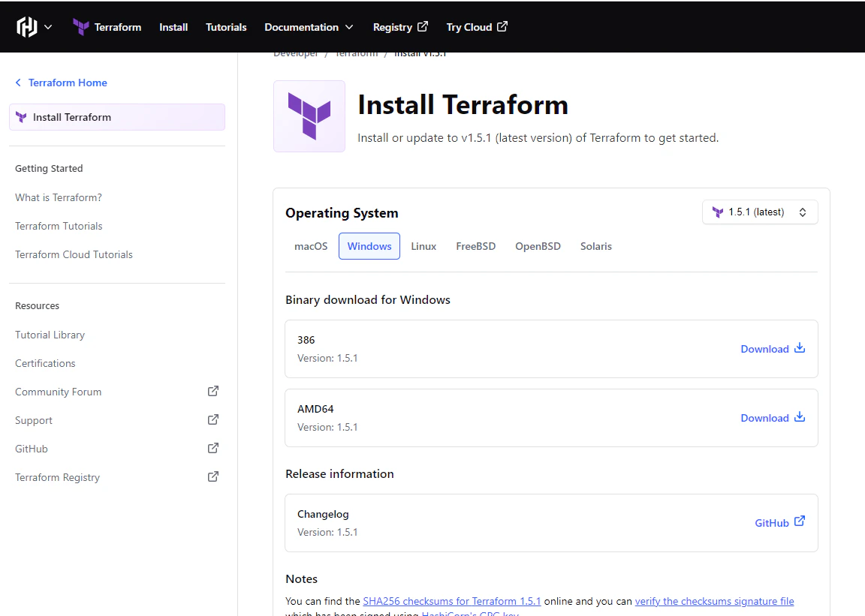Click the Terraform icon in sidebar item
The width and height of the screenshot is (865, 616).
pos(22,117)
